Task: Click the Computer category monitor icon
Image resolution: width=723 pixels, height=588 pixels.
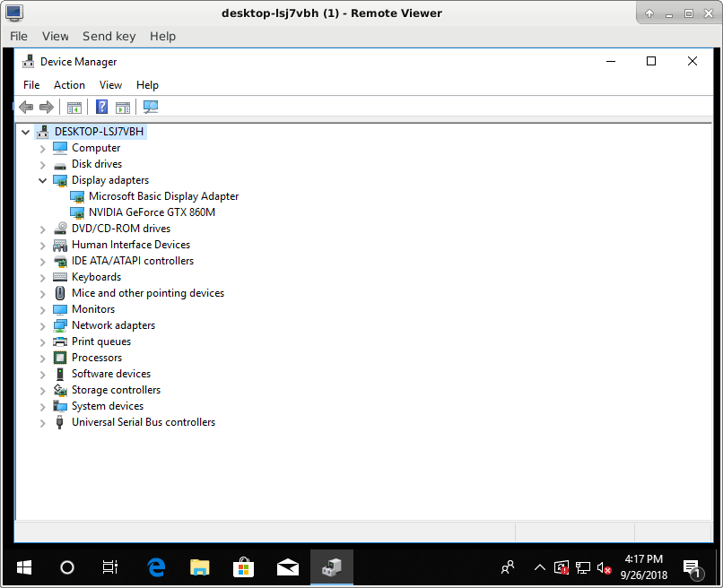Action: coord(60,148)
